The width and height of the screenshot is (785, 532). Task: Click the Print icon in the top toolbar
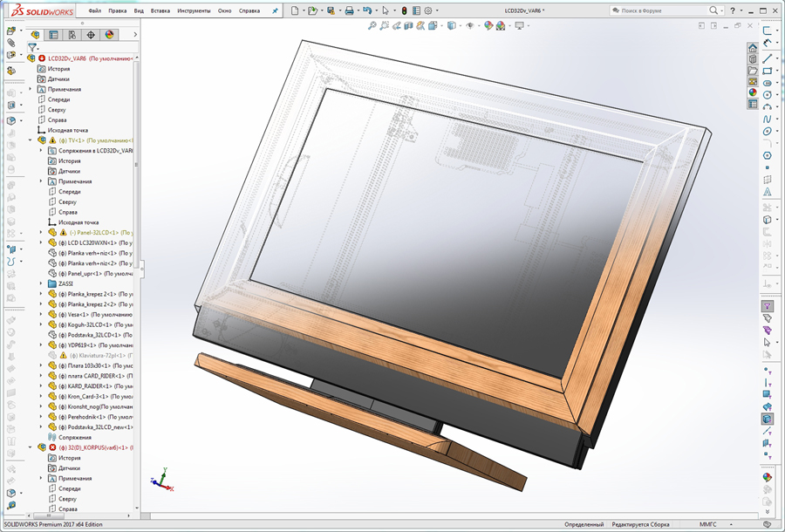pos(349,11)
